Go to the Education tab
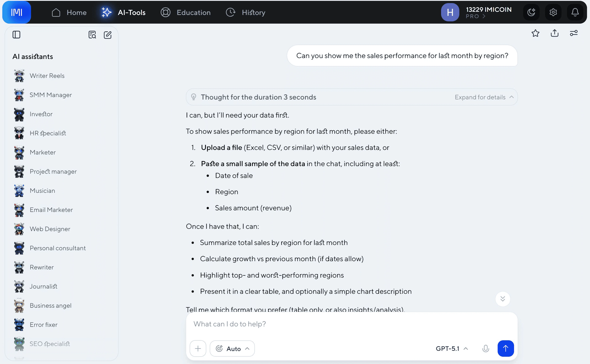This screenshot has height=364, width=590. 186,13
